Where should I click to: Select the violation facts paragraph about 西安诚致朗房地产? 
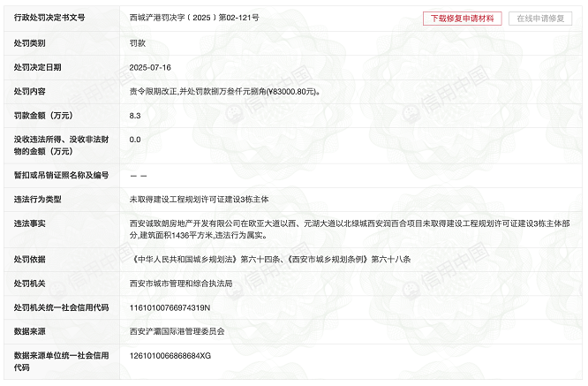(350, 229)
